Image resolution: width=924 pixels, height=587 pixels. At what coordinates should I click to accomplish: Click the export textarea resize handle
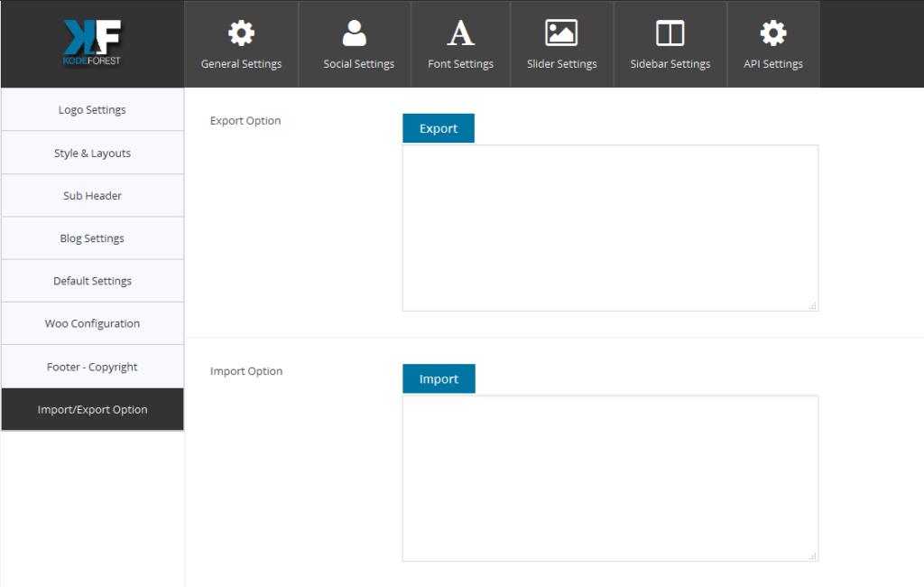pyautogui.click(x=813, y=305)
